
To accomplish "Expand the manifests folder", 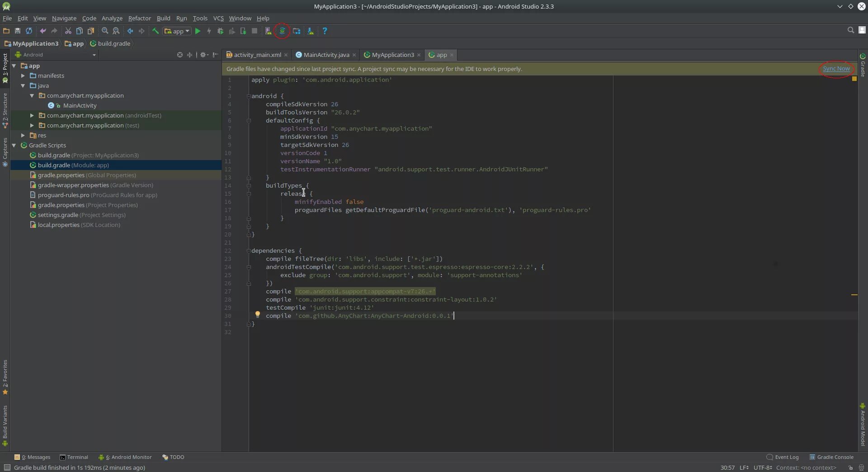I will [23, 76].
